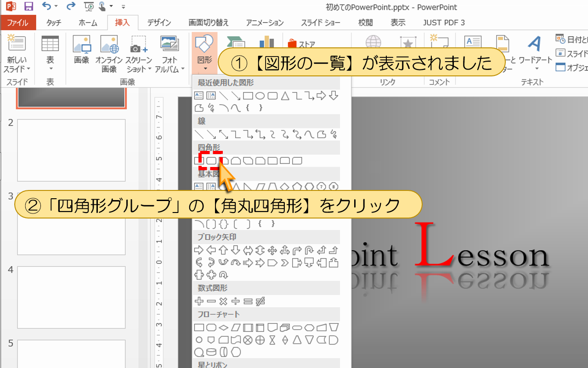This screenshot has width=588, height=368.
Task: Select slide 2 thumbnail
Action: [x=71, y=150]
